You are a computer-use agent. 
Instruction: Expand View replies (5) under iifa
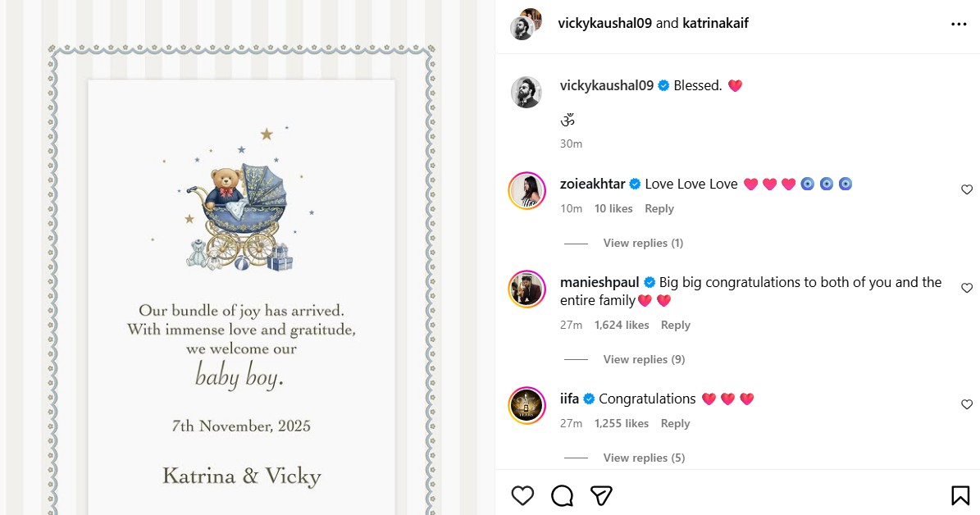point(643,458)
